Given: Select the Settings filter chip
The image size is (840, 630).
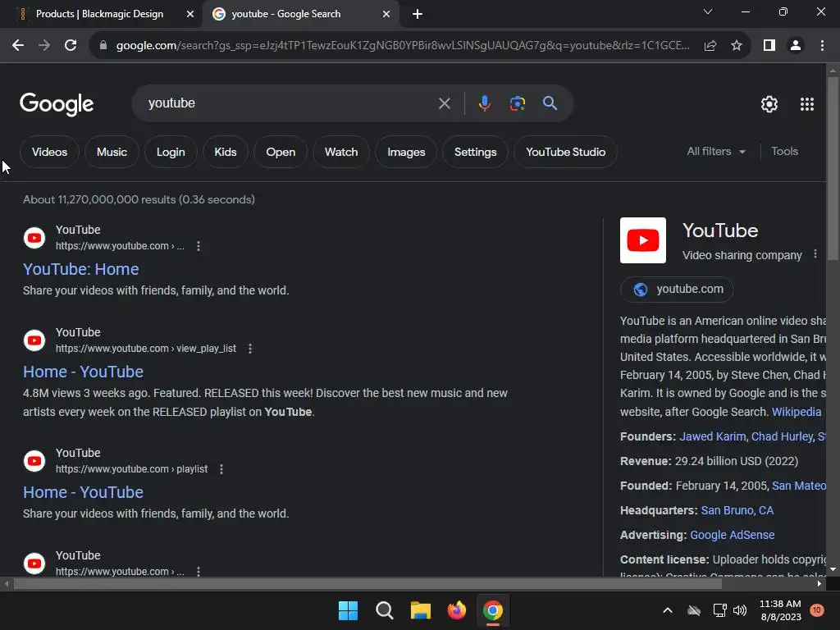Looking at the screenshot, I should (475, 152).
